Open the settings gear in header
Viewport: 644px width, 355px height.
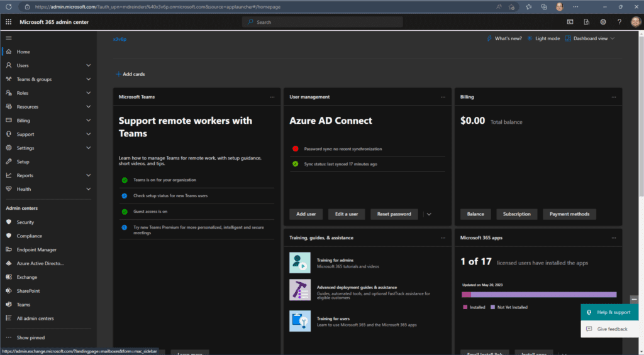pos(603,22)
